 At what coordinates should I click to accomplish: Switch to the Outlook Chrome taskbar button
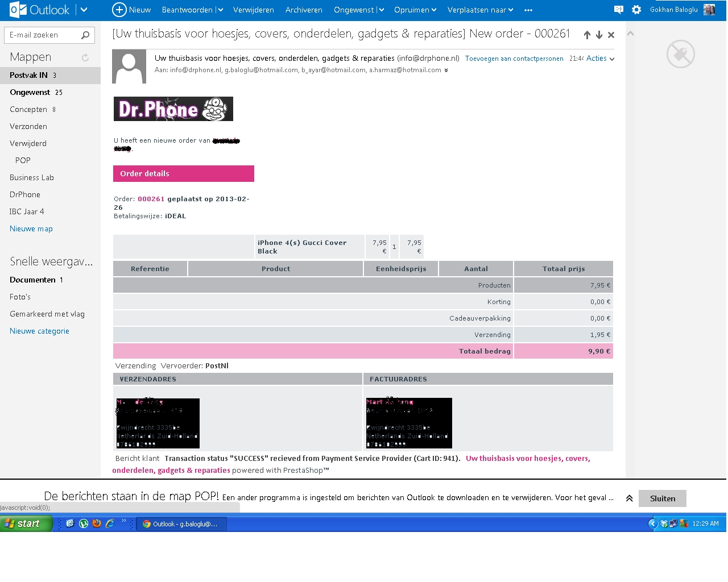coord(181,524)
